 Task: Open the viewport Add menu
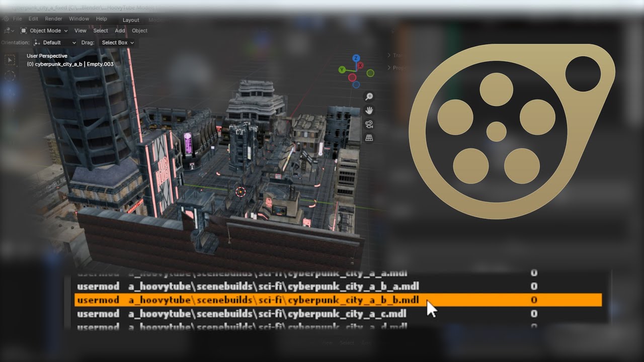pyautogui.click(x=120, y=31)
